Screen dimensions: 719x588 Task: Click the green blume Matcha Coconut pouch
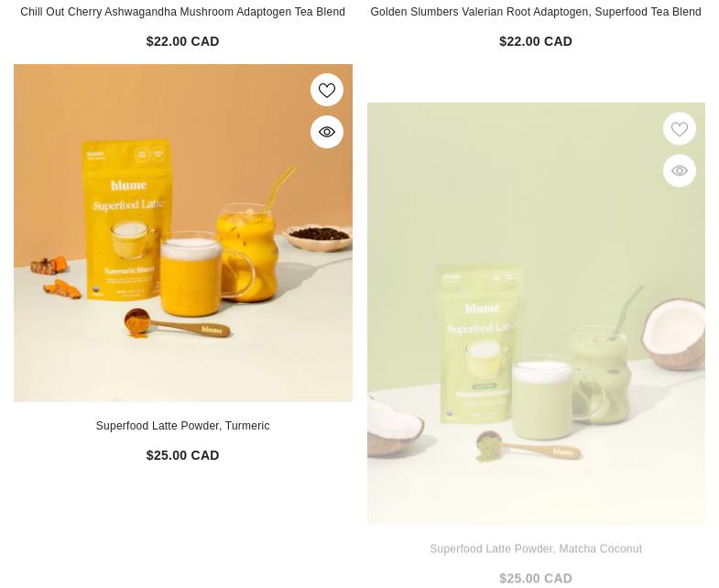[481, 343]
